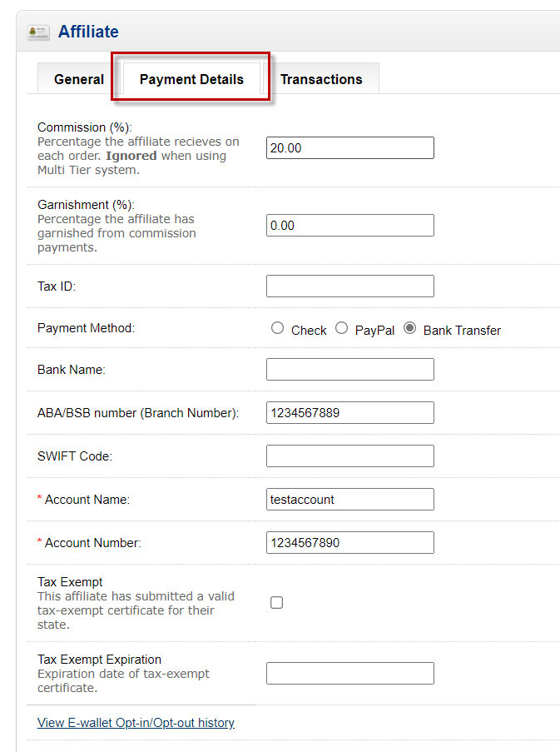Click the Account Name field

click(x=350, y=500)
